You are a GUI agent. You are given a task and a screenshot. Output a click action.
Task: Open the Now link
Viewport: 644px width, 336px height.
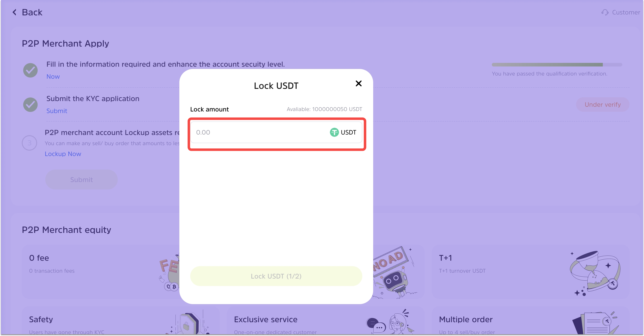point(53,77)
